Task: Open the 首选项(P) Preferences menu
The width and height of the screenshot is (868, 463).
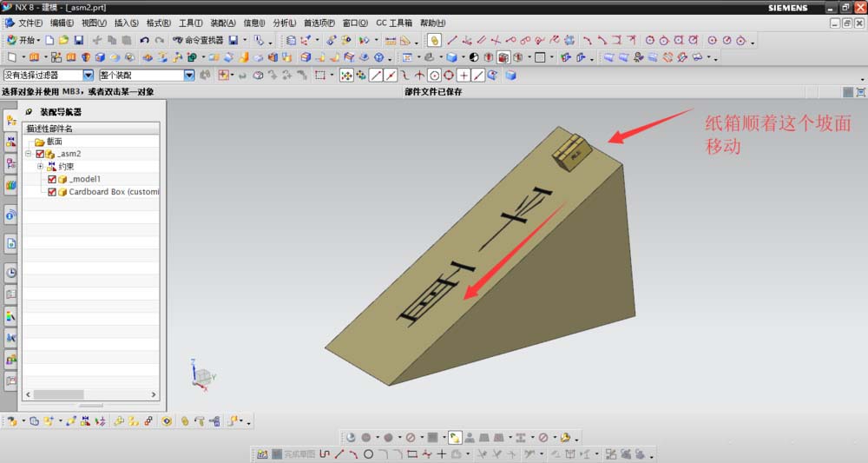Action: coord(319,23)
